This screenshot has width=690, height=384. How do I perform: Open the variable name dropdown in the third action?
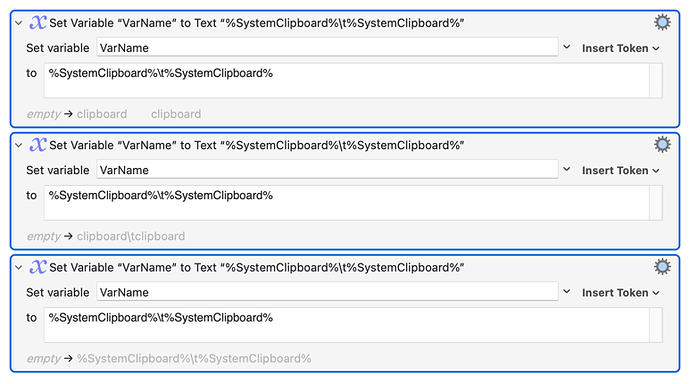[x=567, y=292]
